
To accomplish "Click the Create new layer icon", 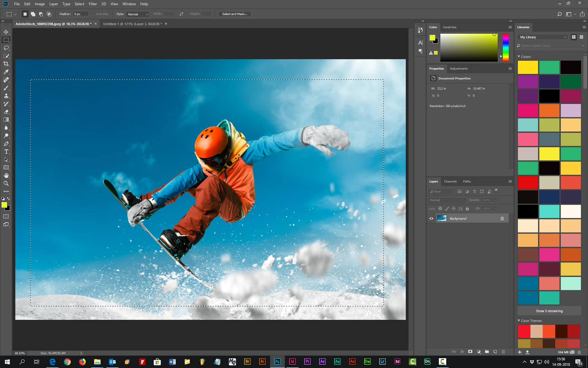I will [x=495, y=352].
